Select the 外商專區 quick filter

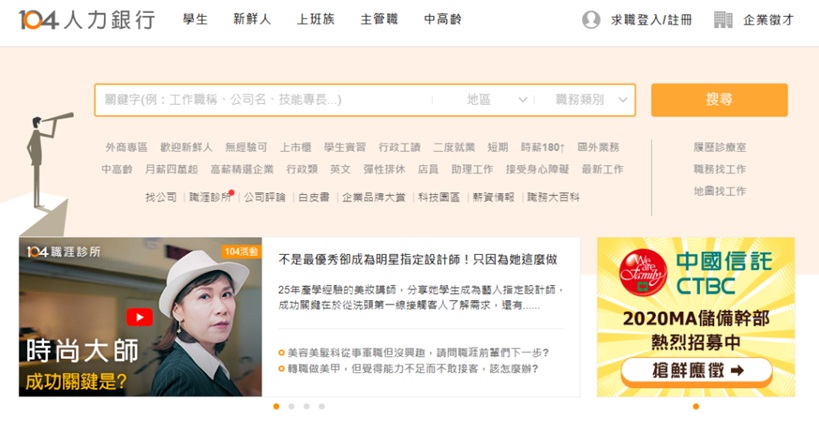[x=126, y=147]
